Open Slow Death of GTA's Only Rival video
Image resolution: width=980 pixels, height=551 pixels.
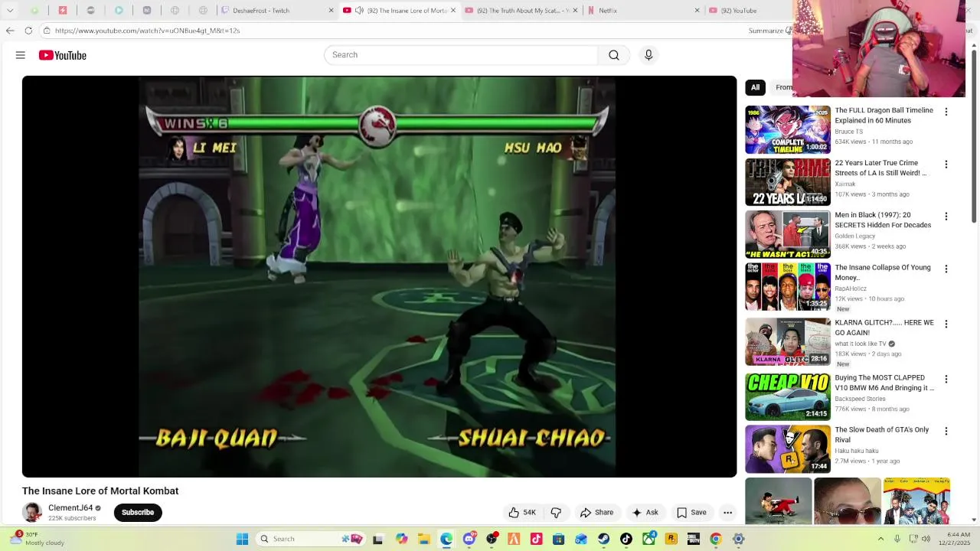point(882,435)
